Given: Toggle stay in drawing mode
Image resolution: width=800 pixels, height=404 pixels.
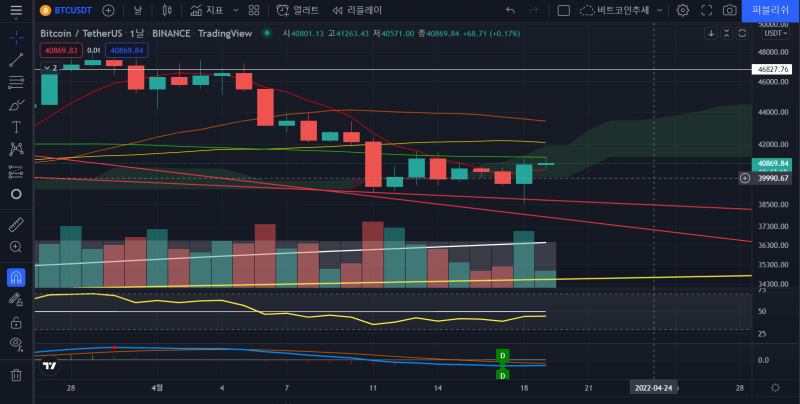Looking at the screenshot, I should tap(16, 299).
